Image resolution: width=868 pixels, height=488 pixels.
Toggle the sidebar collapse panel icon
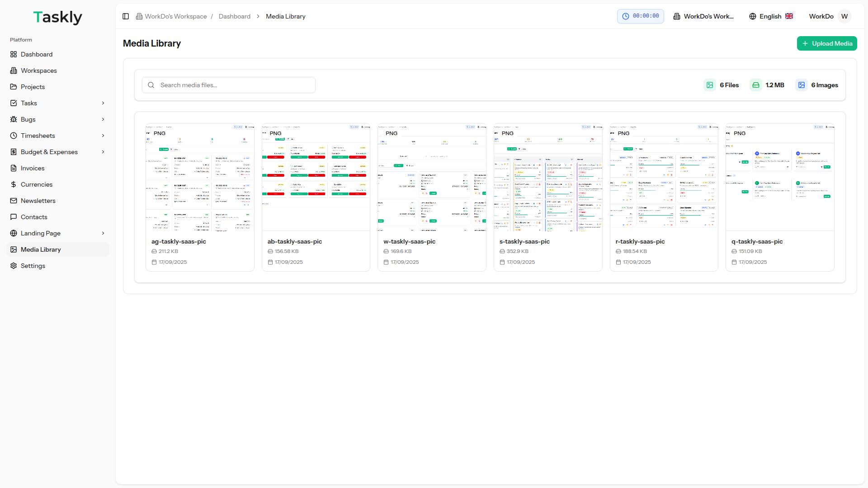(x=126, y=16)
